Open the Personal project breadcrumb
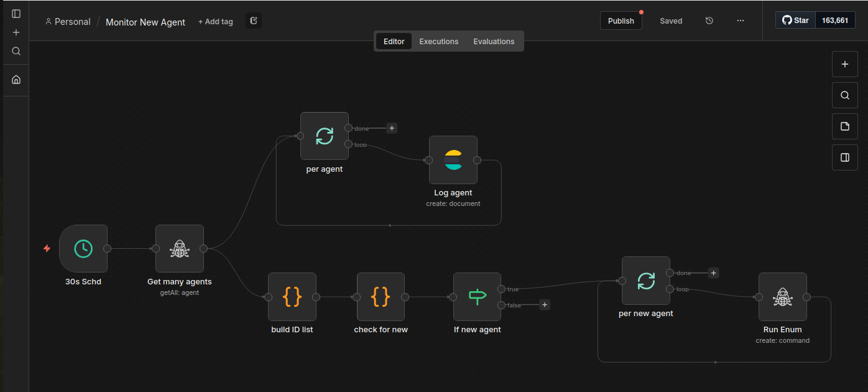 pos(68,22)
